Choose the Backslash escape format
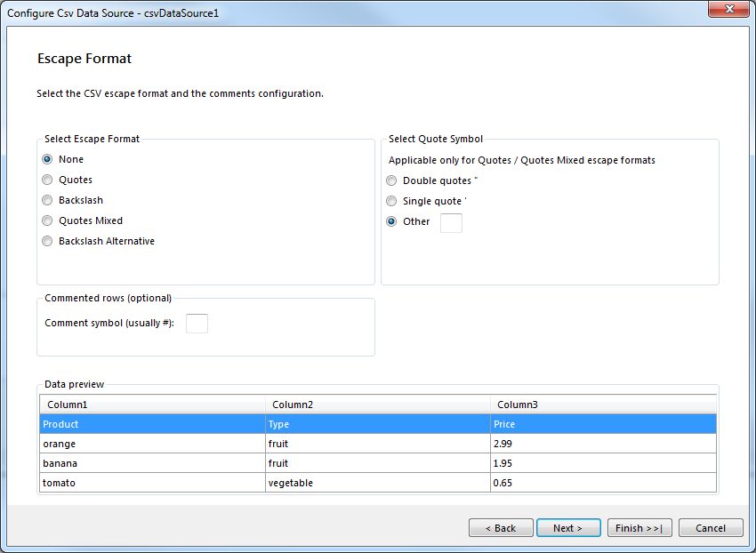The width and height of the screenshot is (756, 553). [x=46, y=200]
